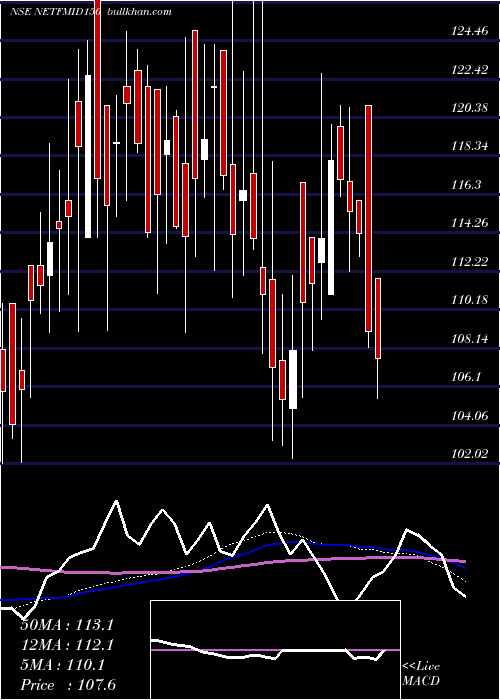The width and height of the screenshot is (500, 700).
Task: Click the 108.14 price axis label
Action: pyautogui.click(x=470, y=339)
